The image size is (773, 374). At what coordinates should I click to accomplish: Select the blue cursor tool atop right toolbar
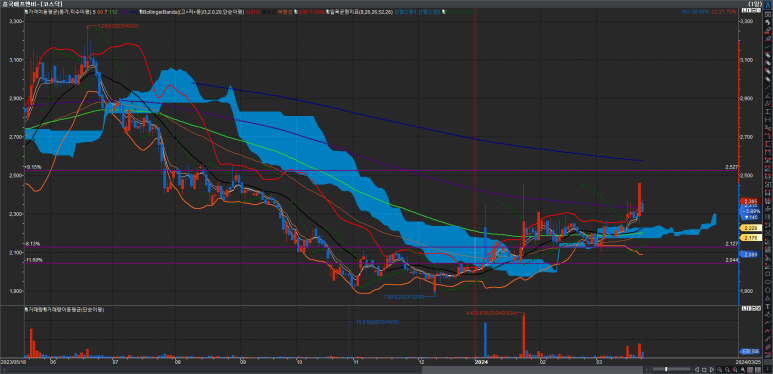click(x=768, y=5)
